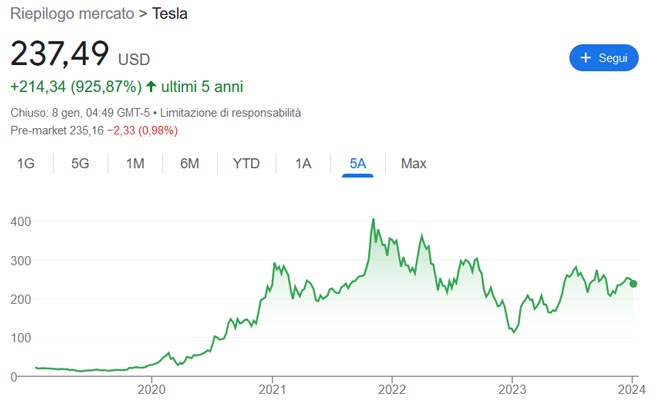Select the 5G time range tab
The width and height of the screenshot is (660, 402).
(x=80, y=163)
